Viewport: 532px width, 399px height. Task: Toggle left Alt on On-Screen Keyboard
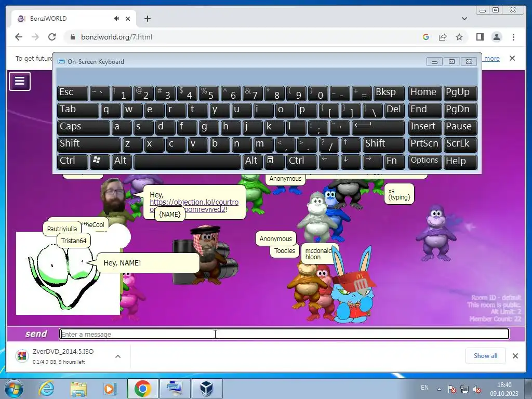122,162
